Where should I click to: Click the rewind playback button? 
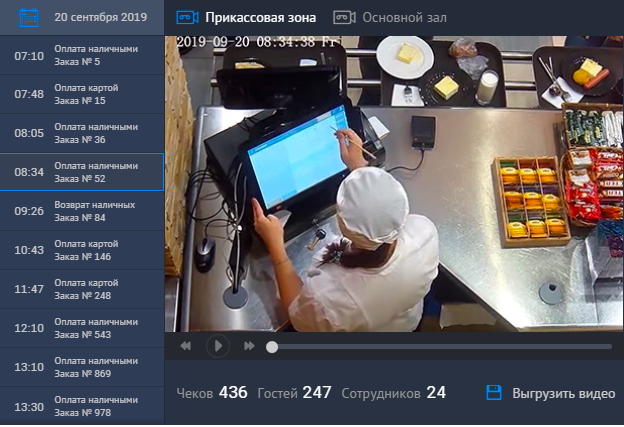pos(186,346)
